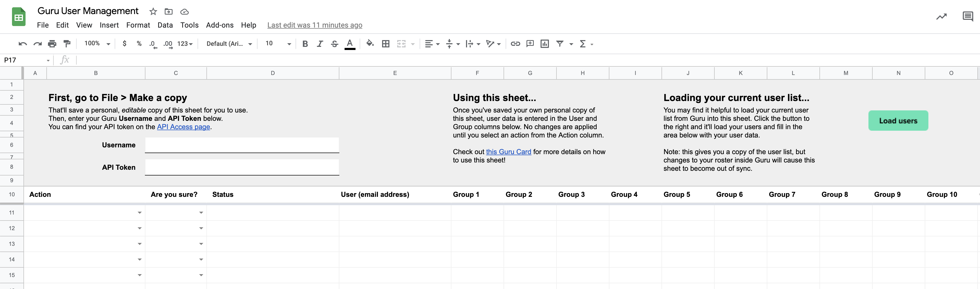Star the Guru User Management document
Viewport: 980px width, 289px height.
(153, 11)
